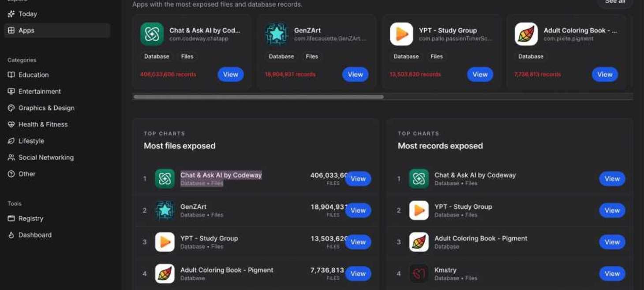
Task: Select Apps in the sidebar
Action: pyautogui.click(x=26, y=30)
